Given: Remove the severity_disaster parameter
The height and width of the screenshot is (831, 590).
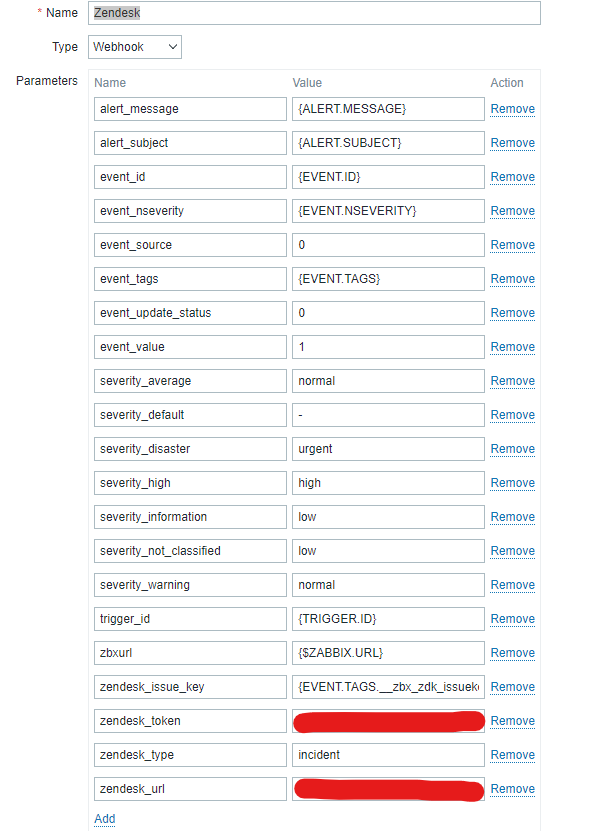Looking at the screenshot, I should [x=512, y=449].
